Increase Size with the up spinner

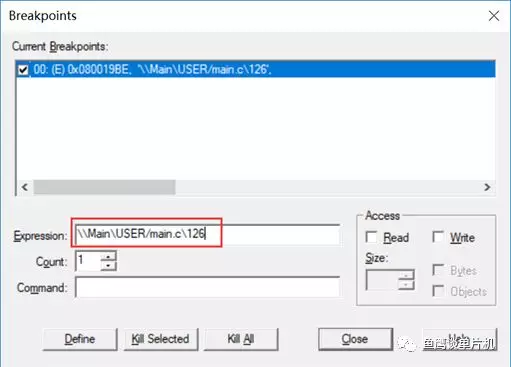[406, 275]
